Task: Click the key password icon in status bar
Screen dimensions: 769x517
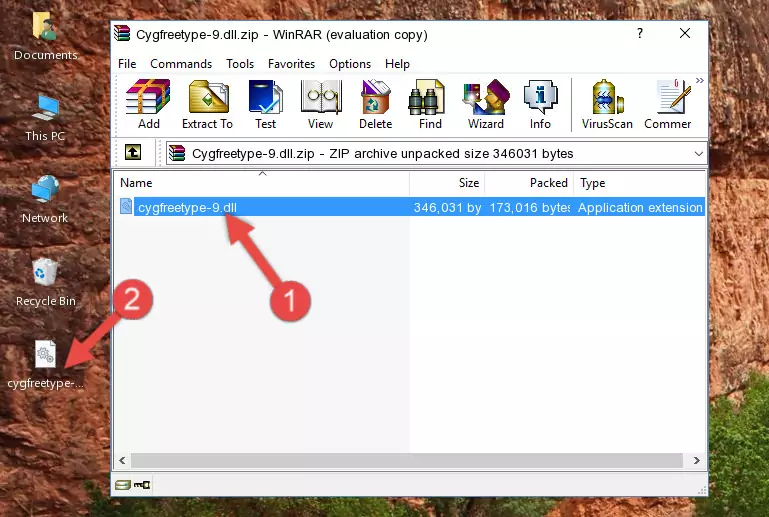Action: (142, 485)
